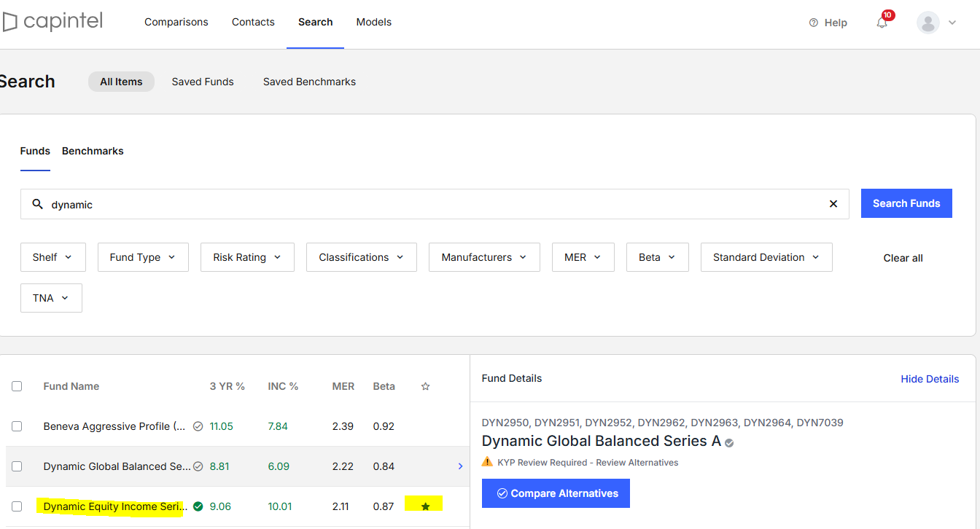Open the Manufacturers filter dropdown
The width and height of the screenshot is (980, 529).
(484, 257)
